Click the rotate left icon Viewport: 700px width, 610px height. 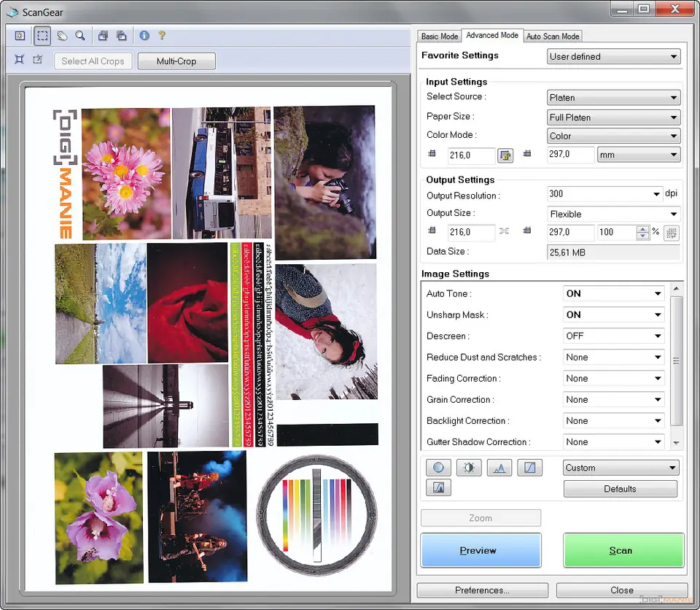[103, 35]
